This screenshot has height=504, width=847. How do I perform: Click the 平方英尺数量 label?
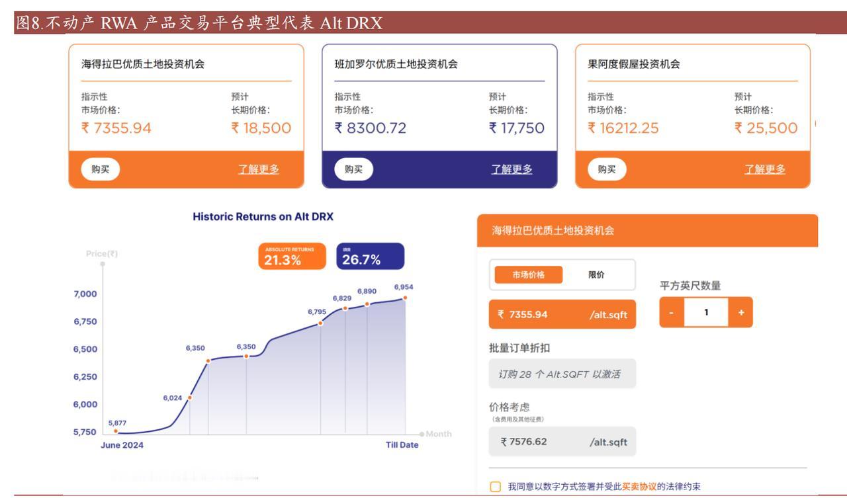(x=690, y=286)
